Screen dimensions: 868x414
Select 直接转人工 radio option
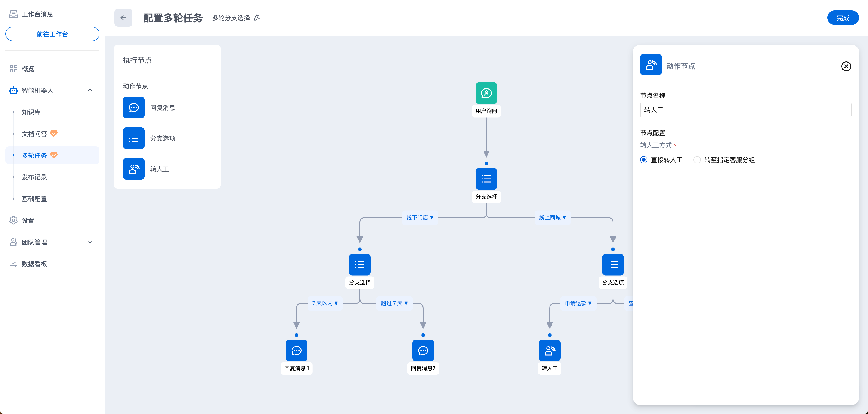(x=644, y=160)
